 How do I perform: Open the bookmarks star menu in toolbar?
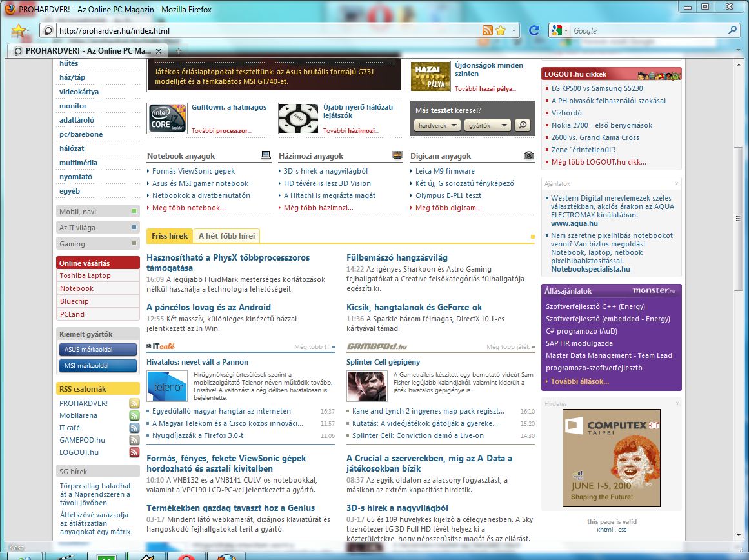(19, 31)
